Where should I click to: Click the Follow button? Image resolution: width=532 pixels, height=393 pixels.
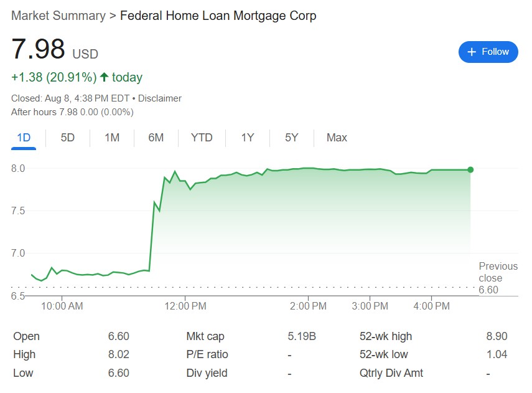[x=488, y=52]
